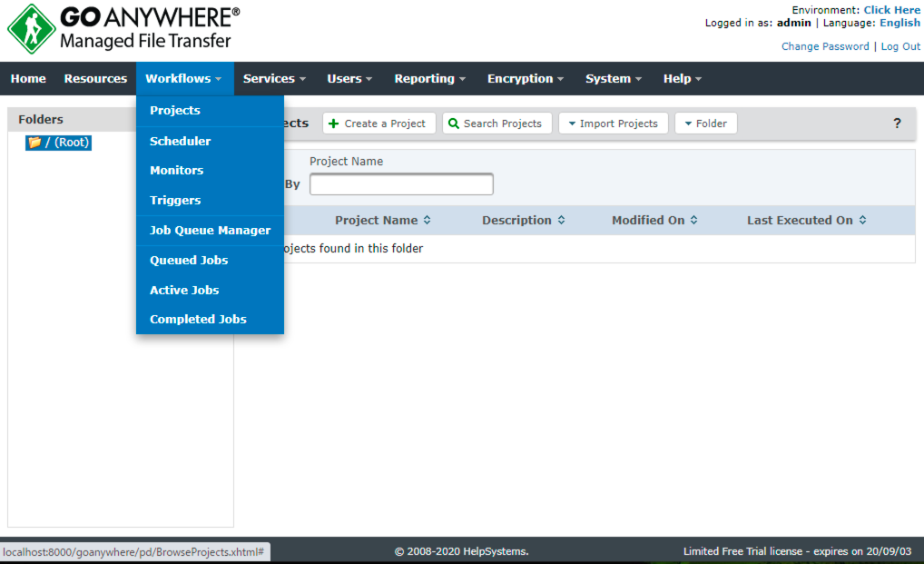
Task: Click the GoAnywhere hiker logo icon
Action: pos(31,29)
